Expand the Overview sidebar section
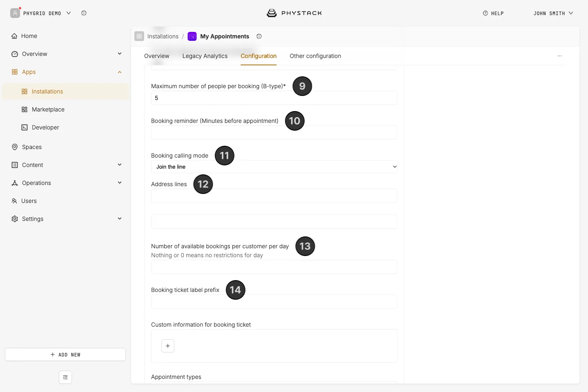Screen dimensions: 588x392 120,54
